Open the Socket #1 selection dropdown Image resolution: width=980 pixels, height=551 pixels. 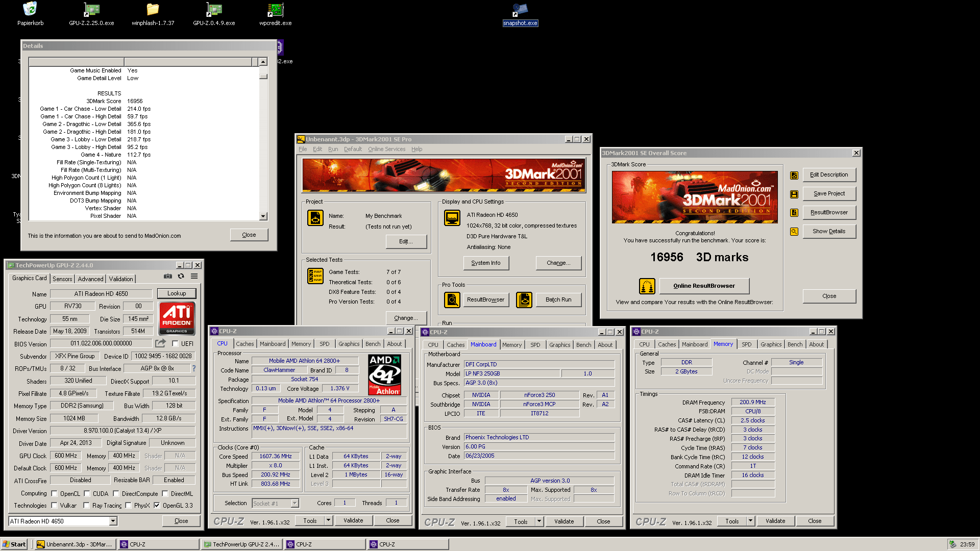coord(295,504)
